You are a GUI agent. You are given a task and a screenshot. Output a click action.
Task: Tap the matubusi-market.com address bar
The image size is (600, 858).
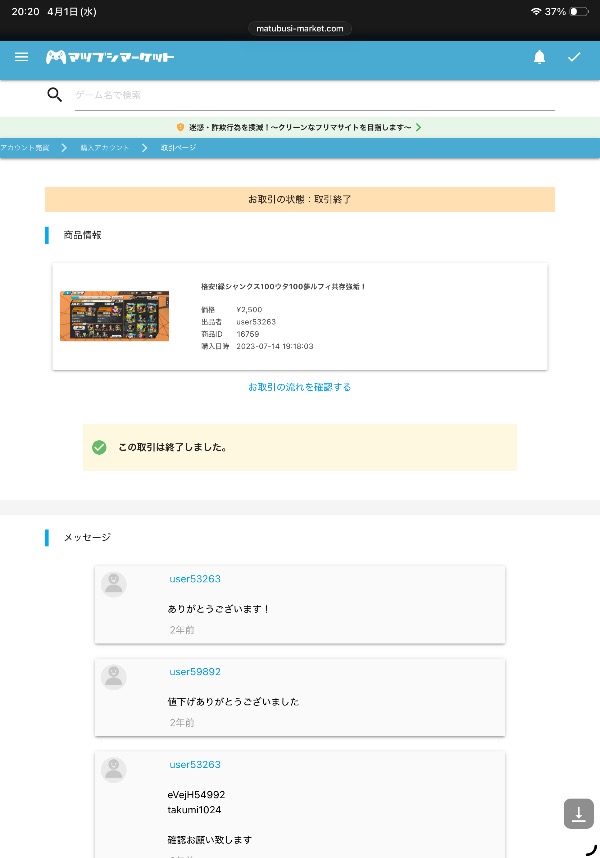[x=299, y=29]
